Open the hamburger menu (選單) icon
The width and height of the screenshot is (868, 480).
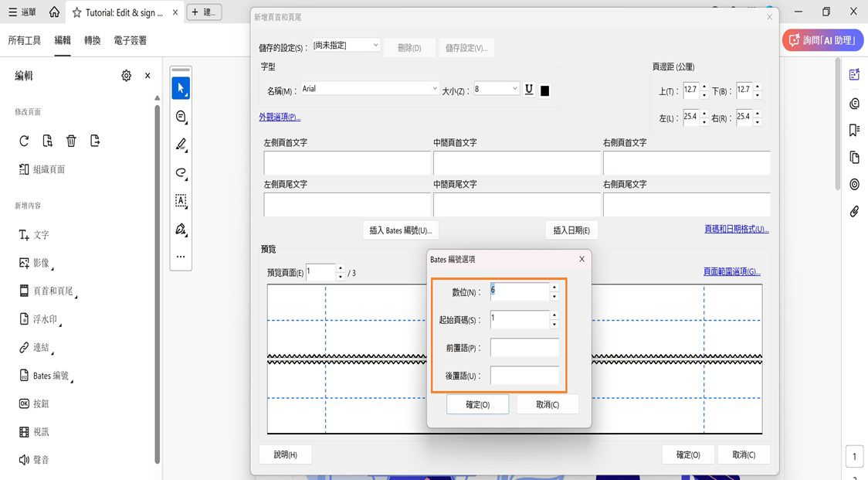[x=12, y=12]
